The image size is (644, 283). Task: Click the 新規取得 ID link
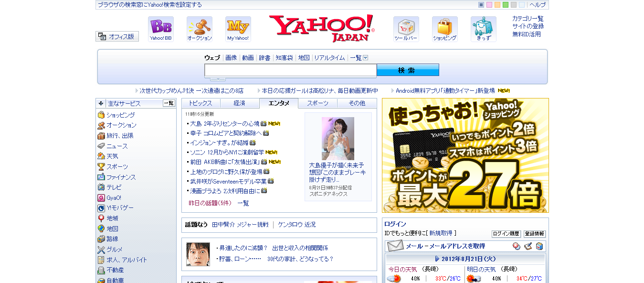441,233
